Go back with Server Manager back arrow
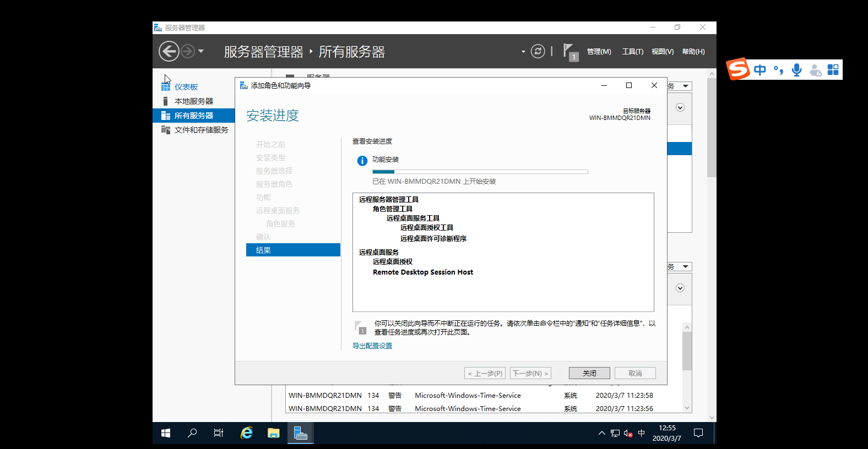The image size is (868, 449). pyautogui.click(x=169, y=51)
